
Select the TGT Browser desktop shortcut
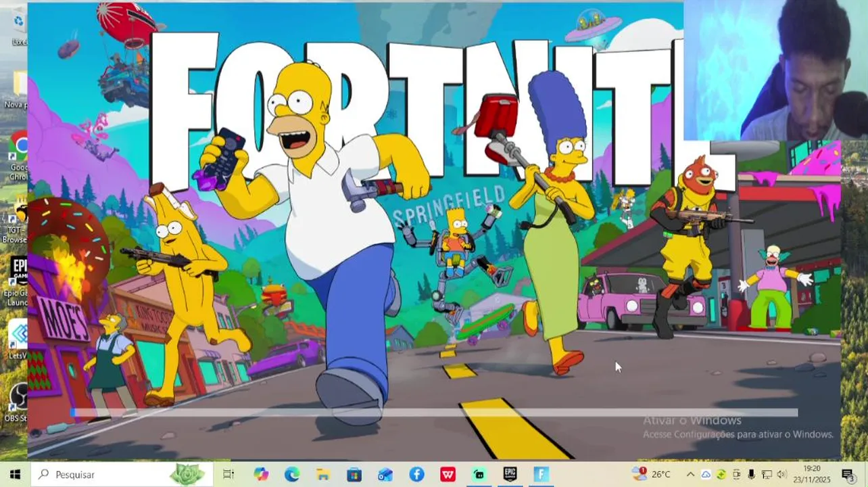pos(16,221)
